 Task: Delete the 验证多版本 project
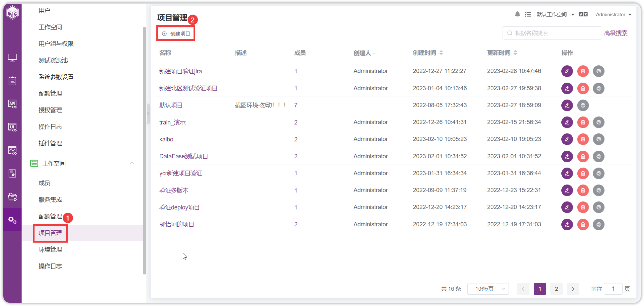[x=583, y=190]
